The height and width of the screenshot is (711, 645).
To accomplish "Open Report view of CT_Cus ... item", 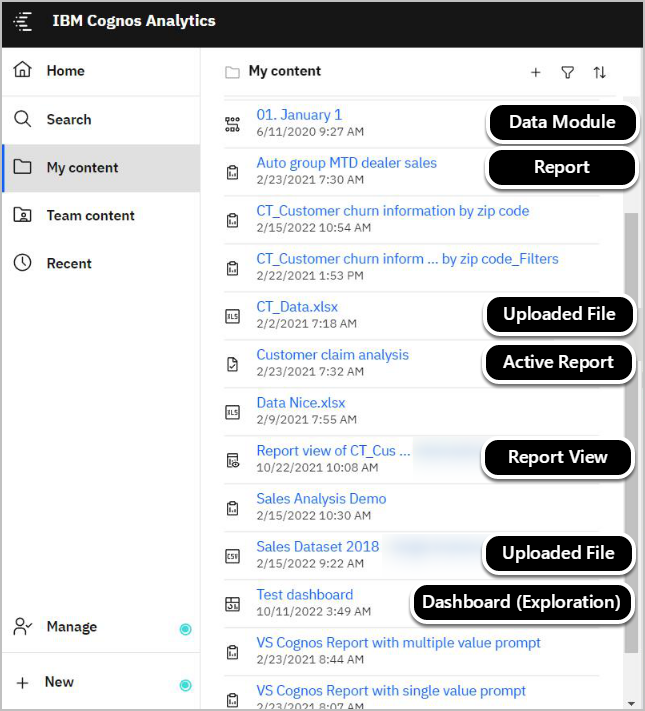I will (x=333, y=451).
